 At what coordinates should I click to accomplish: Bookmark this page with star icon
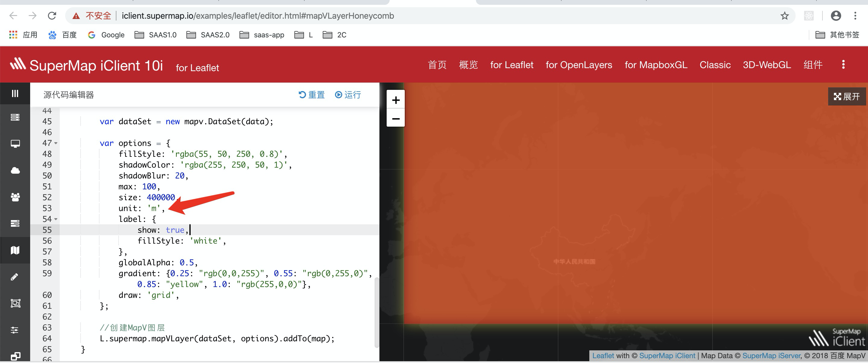(784, 16)
